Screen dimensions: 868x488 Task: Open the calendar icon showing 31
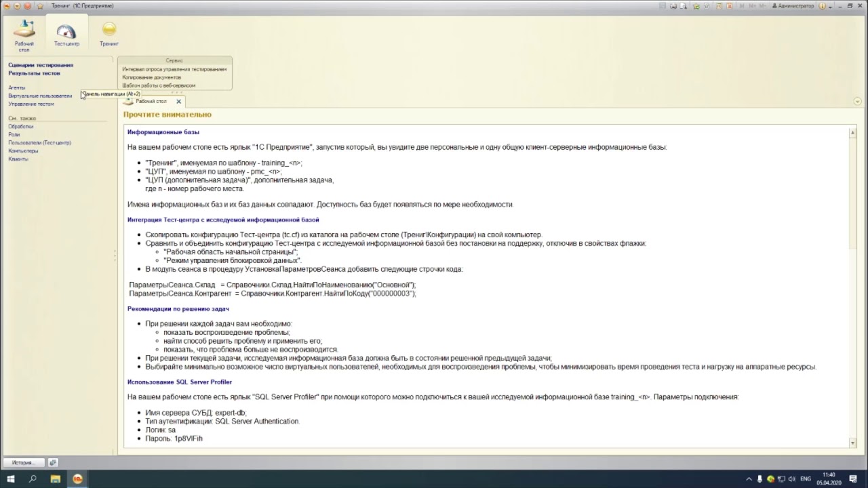click(729, 5)
